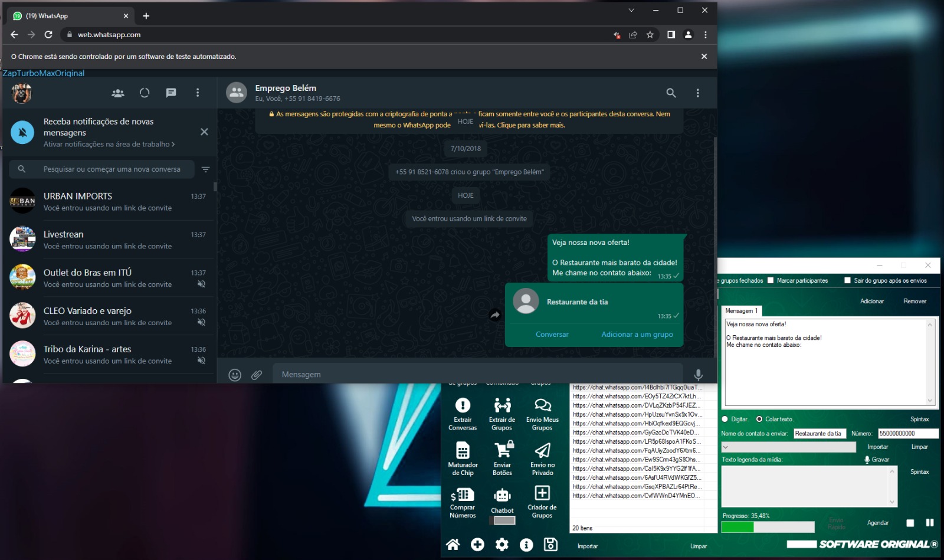This screenshot has height=560, width=944.
Task: Click Adicionar a um grupo link
Action: point(637,334)
